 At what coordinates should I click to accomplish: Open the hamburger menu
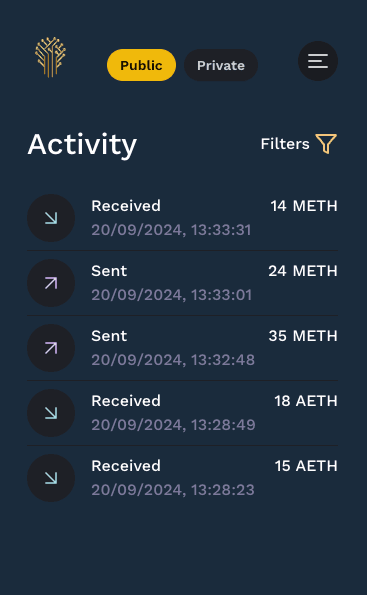[318, 61]
